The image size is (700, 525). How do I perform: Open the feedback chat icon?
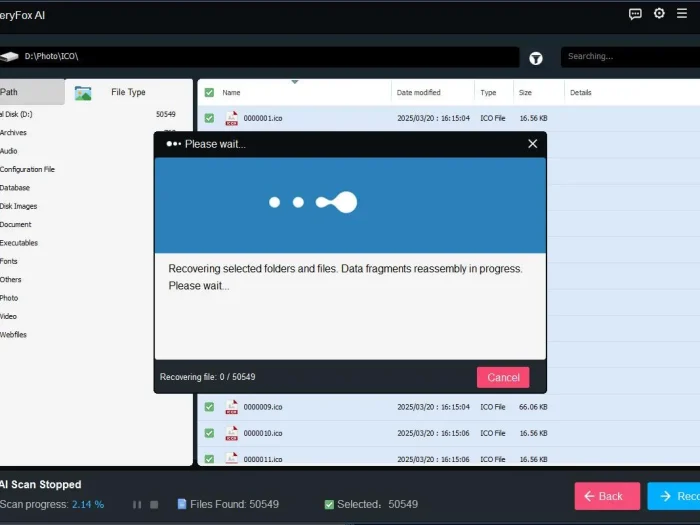pyautogui.click(x=635, y=14)
